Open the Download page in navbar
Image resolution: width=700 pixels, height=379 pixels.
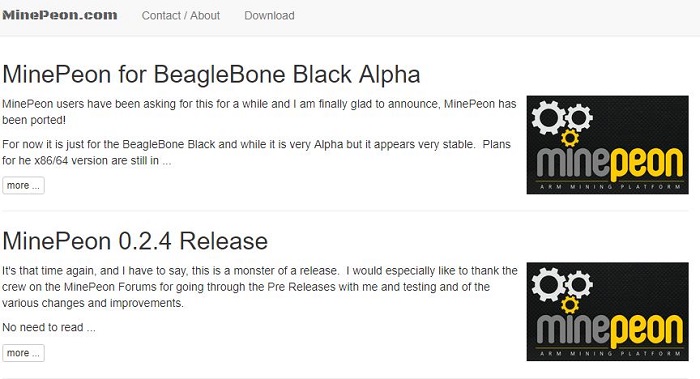(x=269, y=16)
